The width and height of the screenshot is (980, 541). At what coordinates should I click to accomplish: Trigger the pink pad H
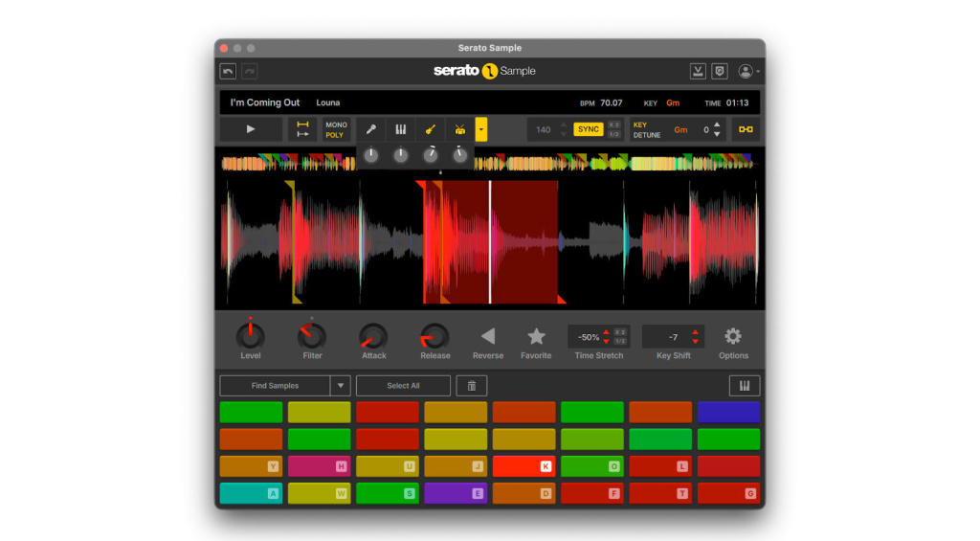pyautogui.click(x=320, y=466)
